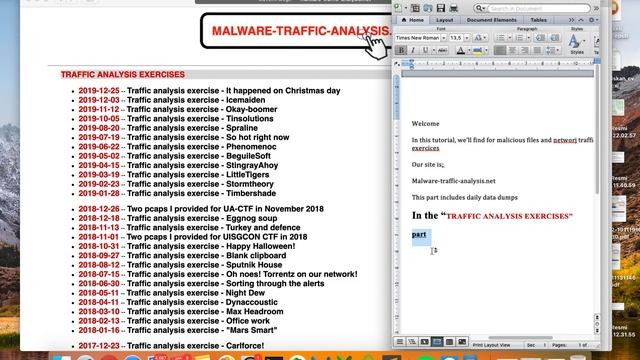This screenshot has height=360, width=640.
Task: Open the font name dropdown arrow
Action: tap(444, 38)
